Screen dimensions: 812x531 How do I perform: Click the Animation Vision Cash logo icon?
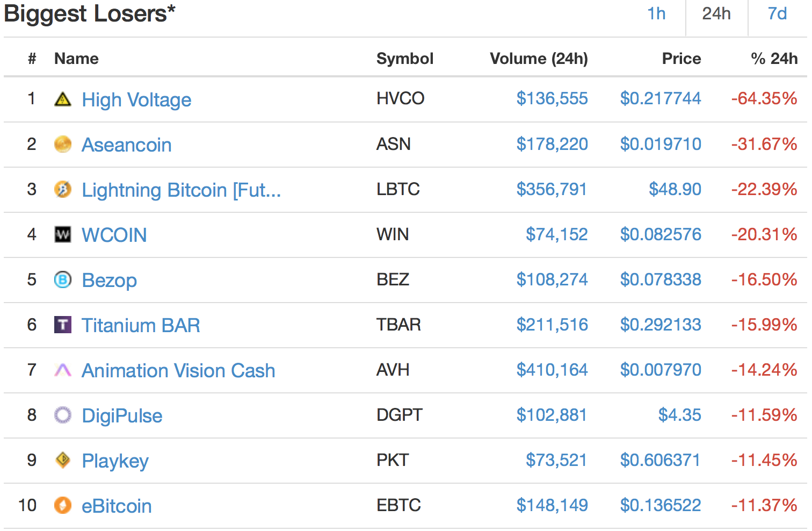pos(63,370)
